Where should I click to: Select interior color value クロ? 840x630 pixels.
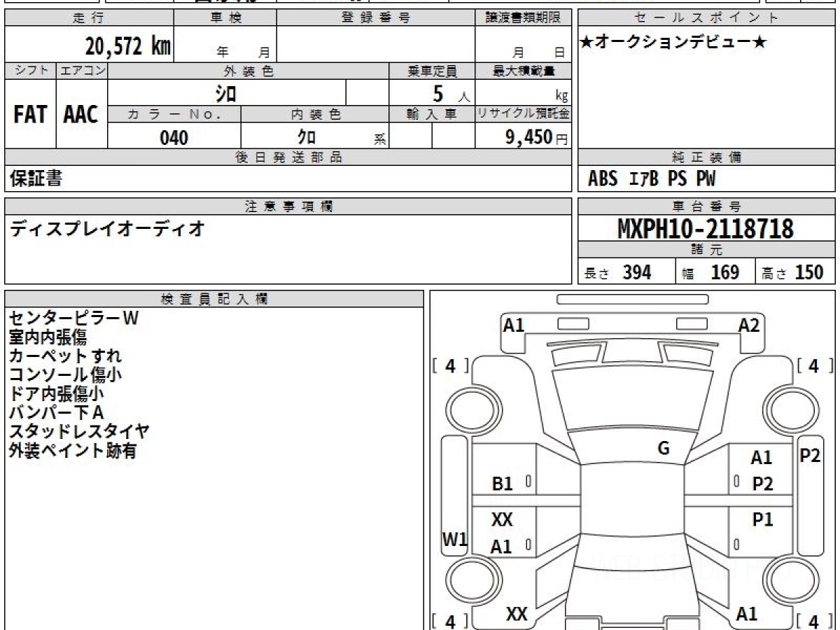coord(307,138)
